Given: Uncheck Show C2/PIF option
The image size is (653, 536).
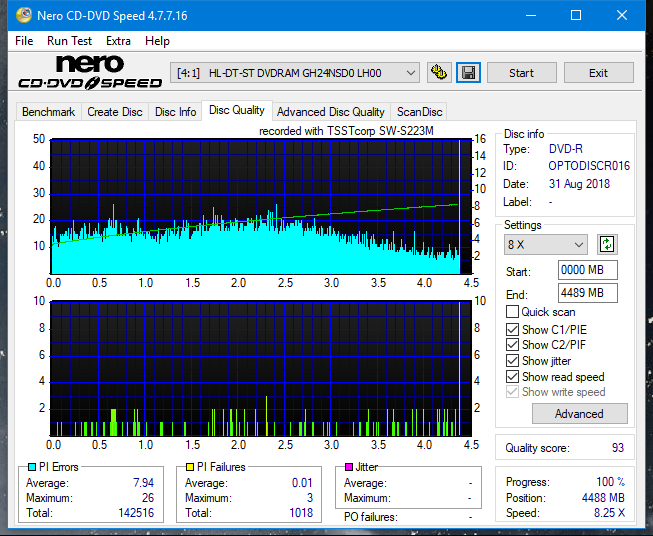Looking at the screenshot, I should coord(512,345).
